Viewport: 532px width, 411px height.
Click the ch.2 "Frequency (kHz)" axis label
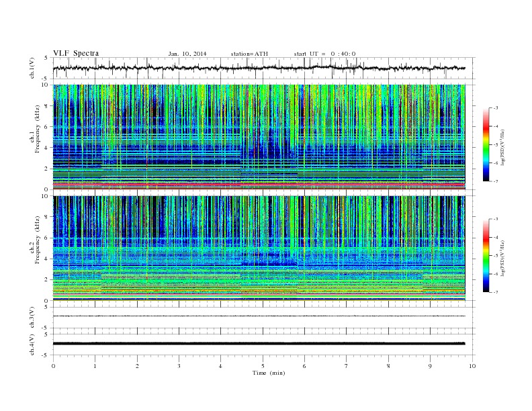38,239
